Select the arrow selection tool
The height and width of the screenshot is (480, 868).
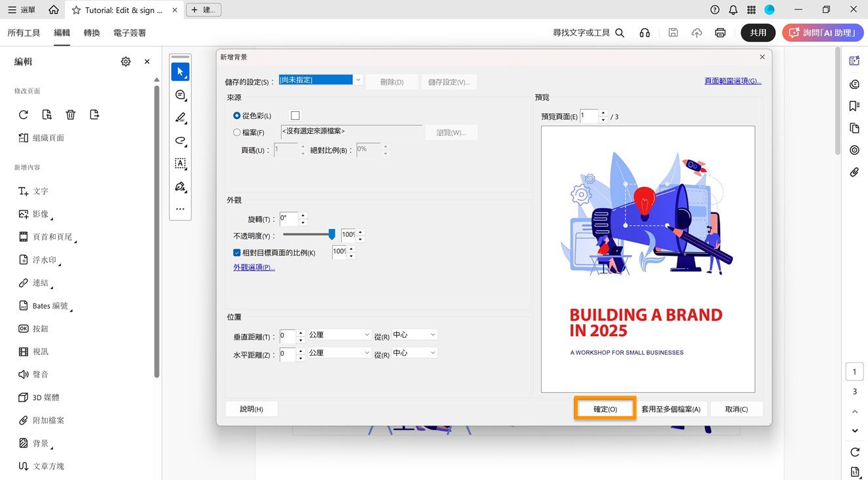180,71
